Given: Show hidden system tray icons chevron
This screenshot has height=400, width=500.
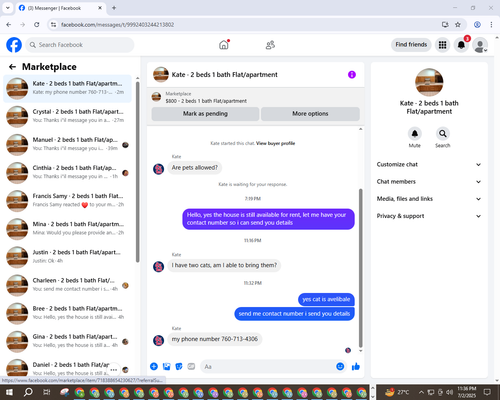Looking at the screenshot, I should 421,392.
